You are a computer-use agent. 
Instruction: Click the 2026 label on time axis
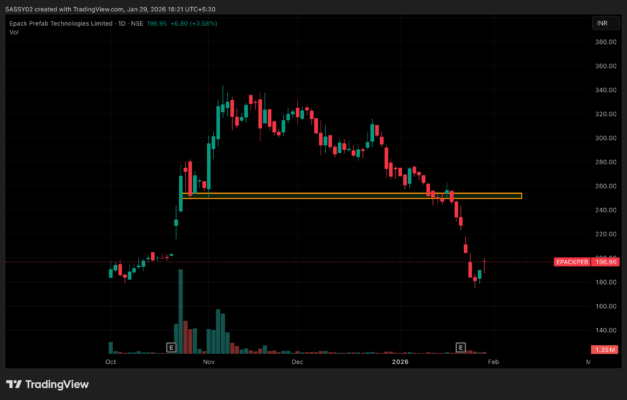point(400,362)
